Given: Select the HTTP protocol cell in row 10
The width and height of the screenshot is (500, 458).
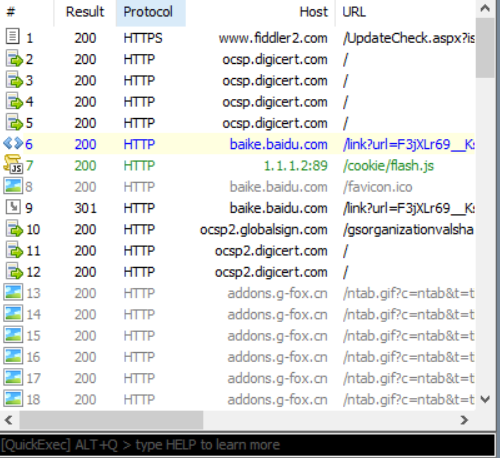Looking at the screenshot, I should pos(139,230).
